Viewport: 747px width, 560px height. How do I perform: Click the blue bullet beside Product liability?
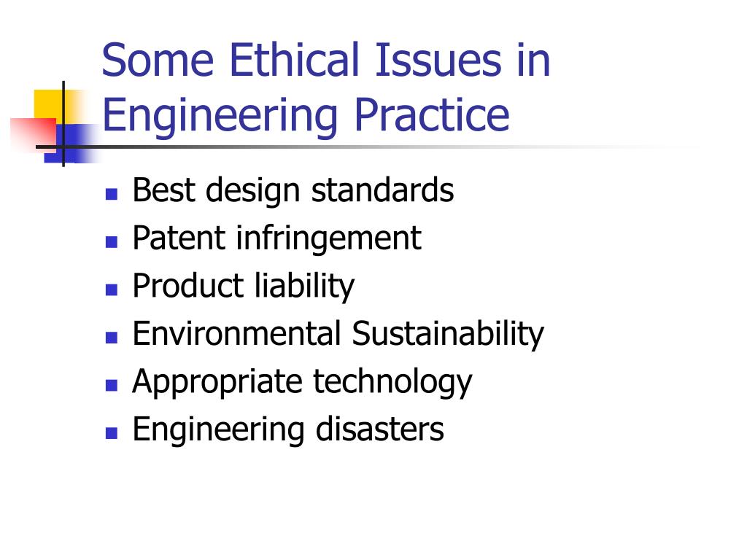112,289
